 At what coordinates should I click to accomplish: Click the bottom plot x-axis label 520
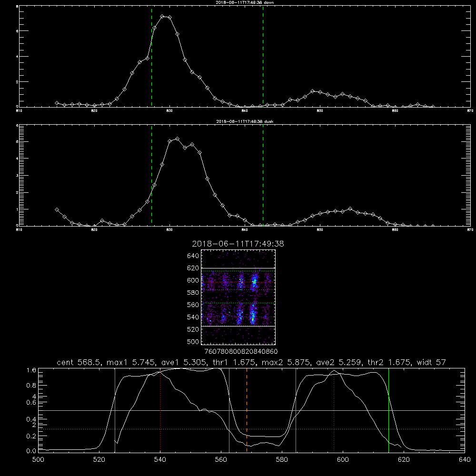[x=99, y=460]
